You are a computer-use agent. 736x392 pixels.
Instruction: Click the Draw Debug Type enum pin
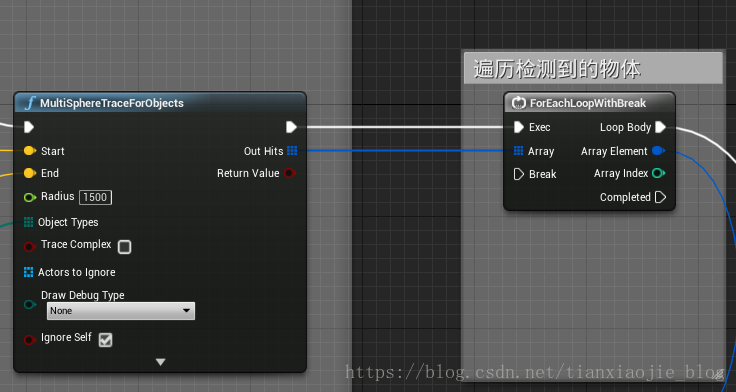click(x=30, y=304)
